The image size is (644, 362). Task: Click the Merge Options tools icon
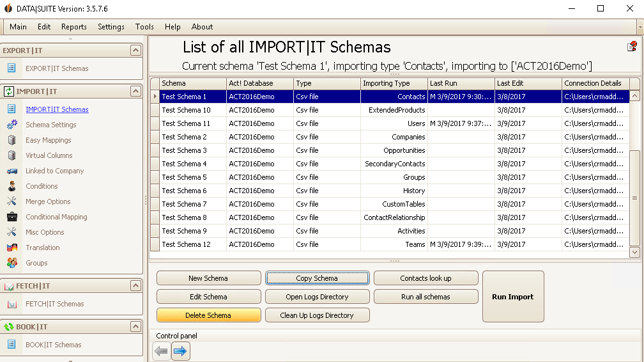point(12,201)
